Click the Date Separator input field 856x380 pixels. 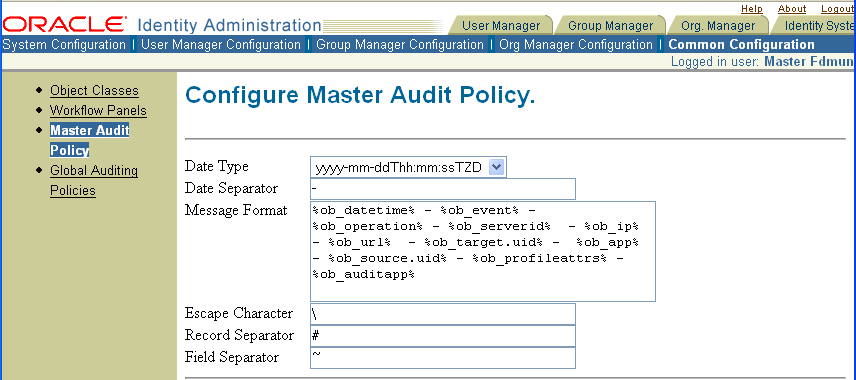[443, 189]
